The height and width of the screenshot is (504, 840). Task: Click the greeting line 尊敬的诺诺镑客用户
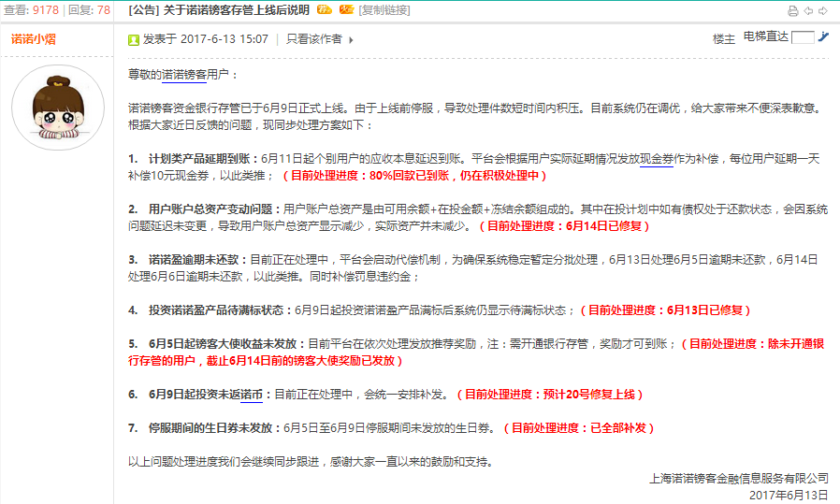tap(179, 75)
